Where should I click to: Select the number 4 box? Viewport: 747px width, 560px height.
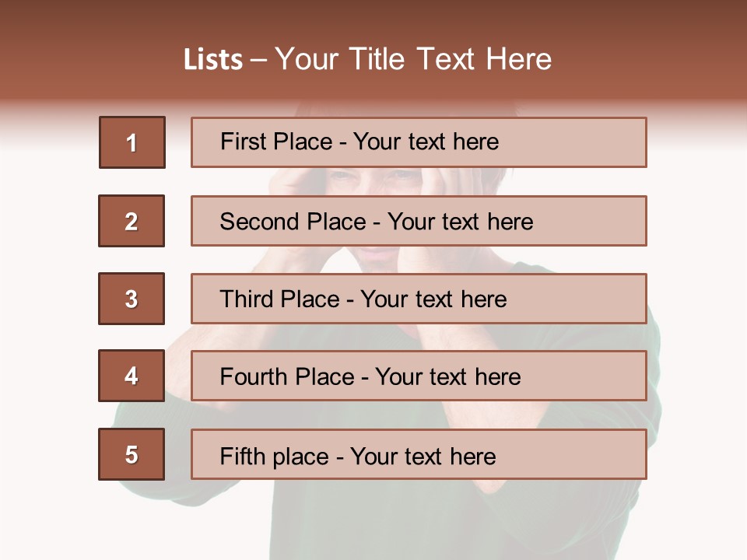pyautogui.click(x=132, y=376)
